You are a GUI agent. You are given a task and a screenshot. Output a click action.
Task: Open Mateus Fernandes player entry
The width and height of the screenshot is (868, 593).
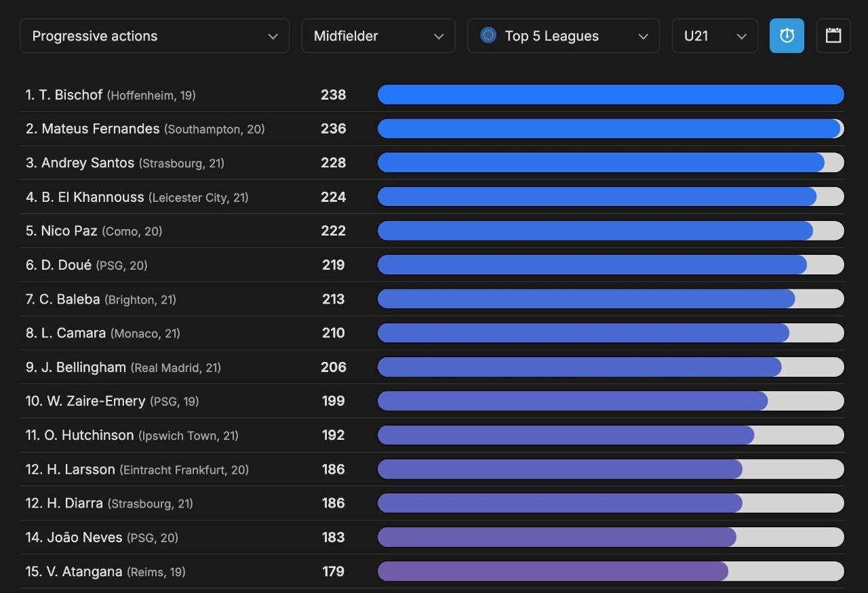(100, 129)
